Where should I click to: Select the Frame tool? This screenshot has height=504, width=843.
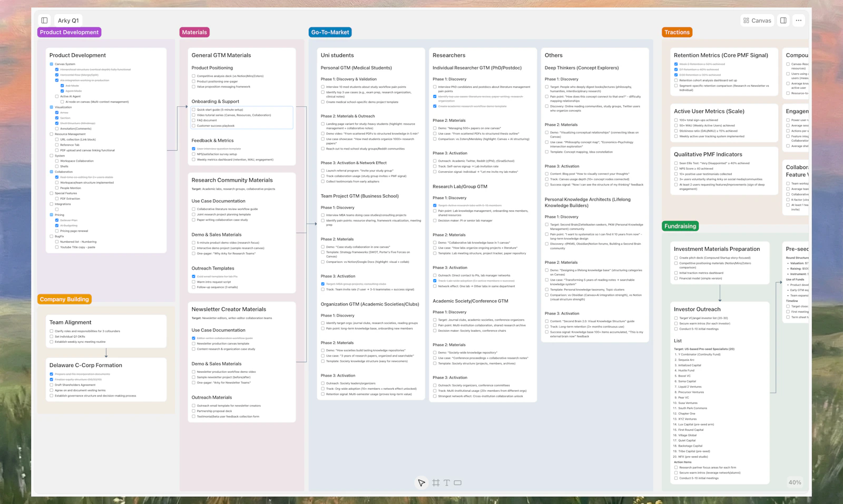pyautogui.click(x=435, y=482)
